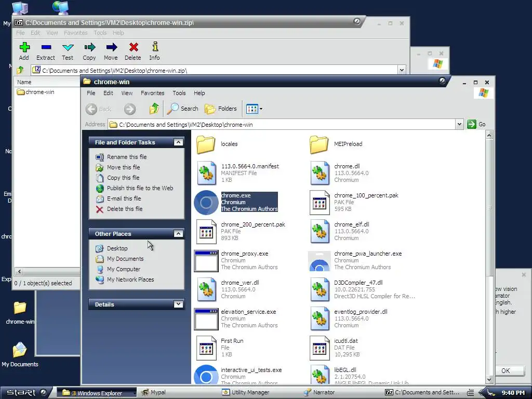Toggle Folders pane in Explorer toolbar
532x399 pixels.
click(x=220, y=109)
